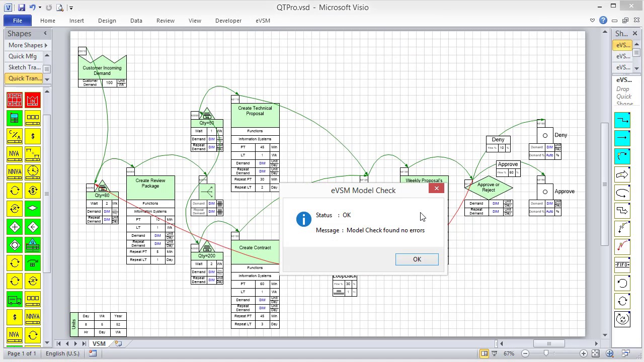Zoom out with the minus button
The height and width of the screenshot is (362, 644).
click(525, 353)
